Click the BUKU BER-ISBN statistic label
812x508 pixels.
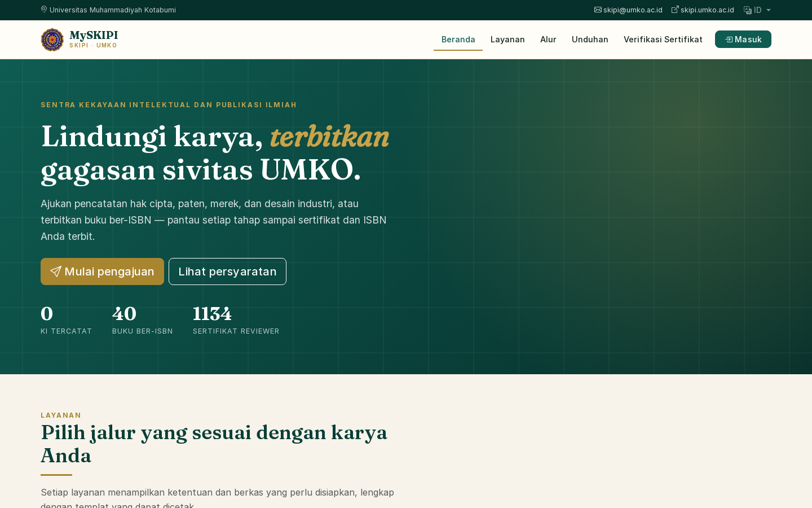point(143,331)
